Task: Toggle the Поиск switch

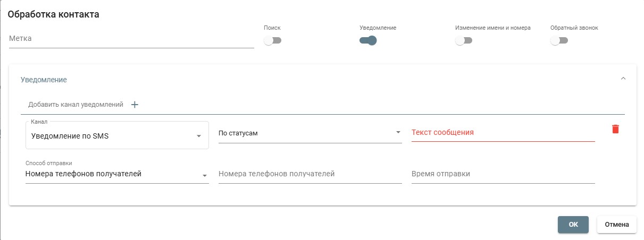Action: [x=272, y=41]
